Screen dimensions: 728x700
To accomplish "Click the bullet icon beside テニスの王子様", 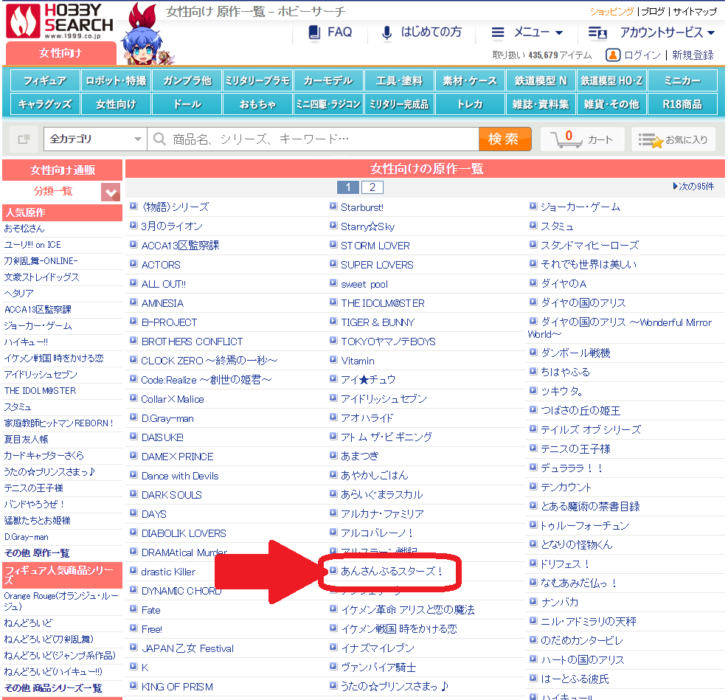I will [x=533, y=448].
